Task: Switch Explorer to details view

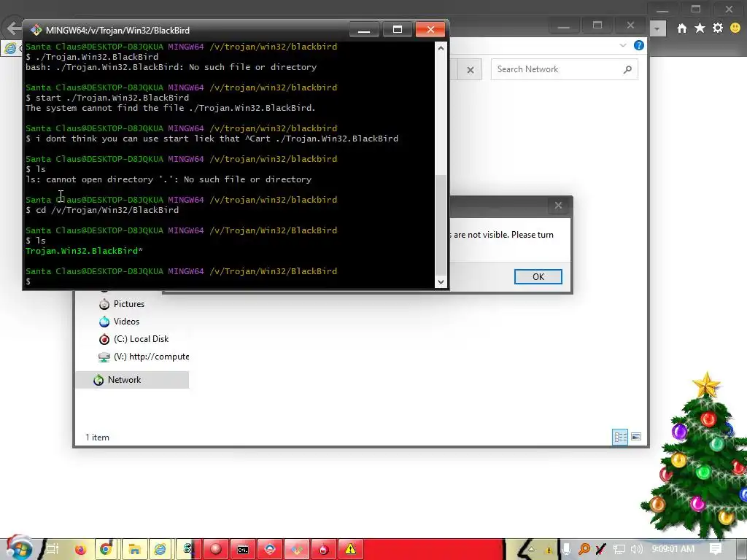Action: 620,437
